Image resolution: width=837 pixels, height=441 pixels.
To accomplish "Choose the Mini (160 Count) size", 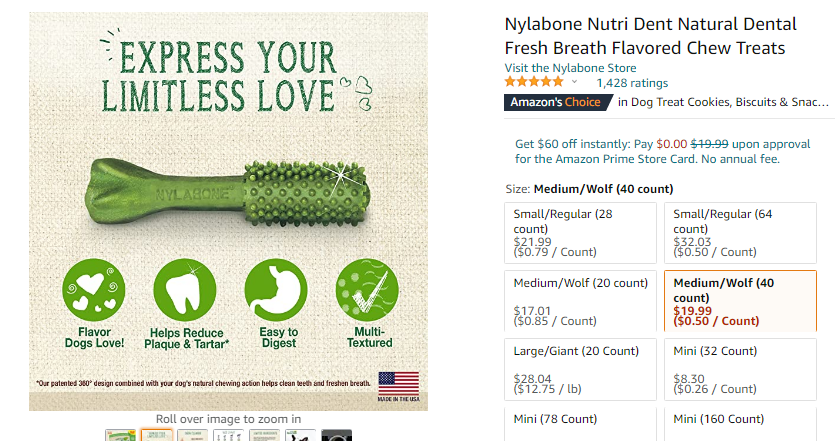I will (740, 422).
